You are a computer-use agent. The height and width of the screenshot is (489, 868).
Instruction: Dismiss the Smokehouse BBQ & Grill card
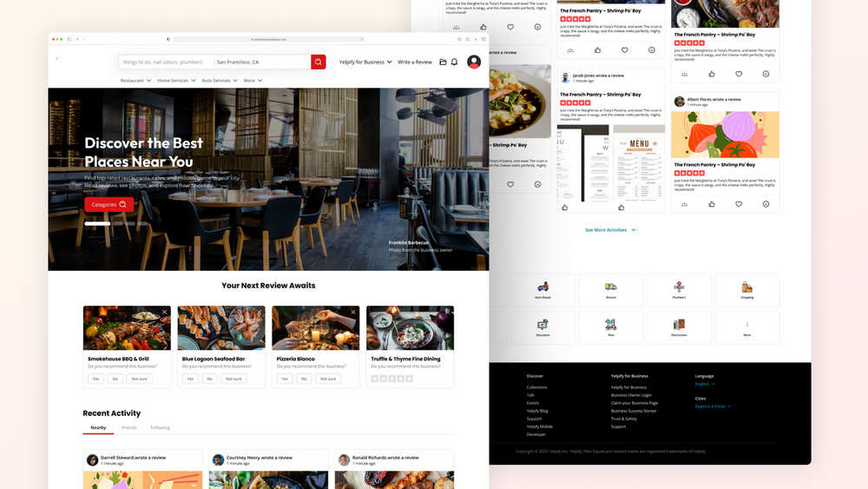click(164, 313)
